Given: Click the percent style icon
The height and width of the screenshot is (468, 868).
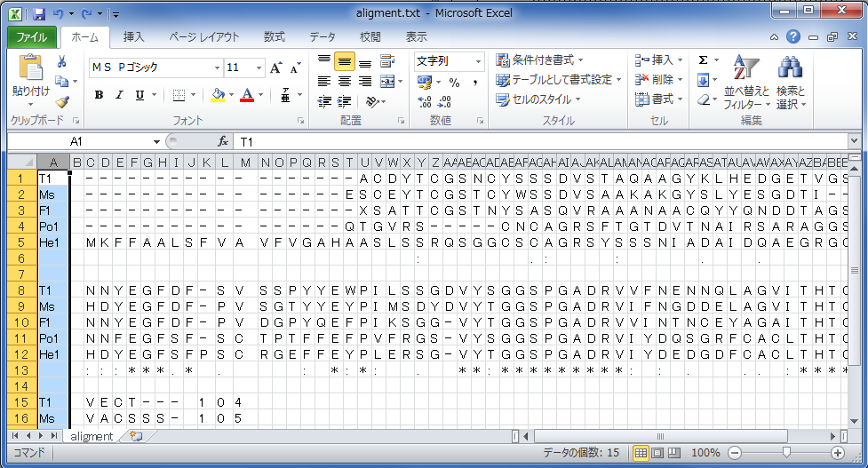Looking at the screenshot, I should pyautogui.click(x=453, y=82).
